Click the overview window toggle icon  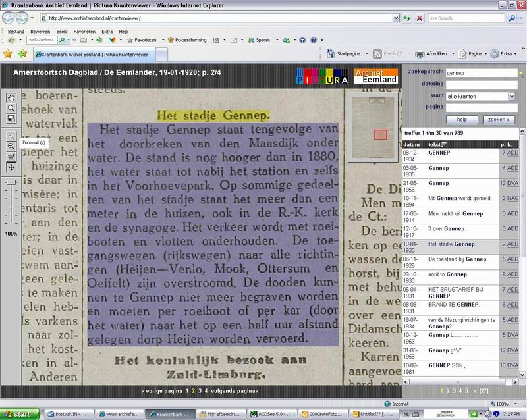point(11,118)
